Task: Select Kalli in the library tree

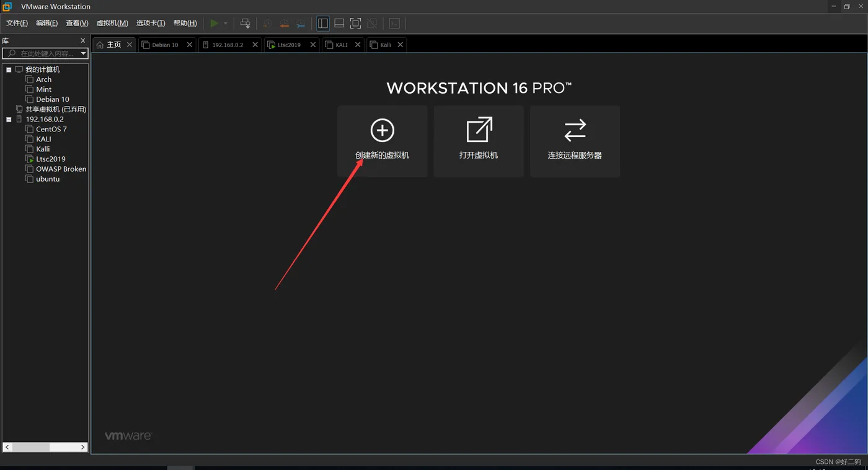Action: (x=43, y=149)
